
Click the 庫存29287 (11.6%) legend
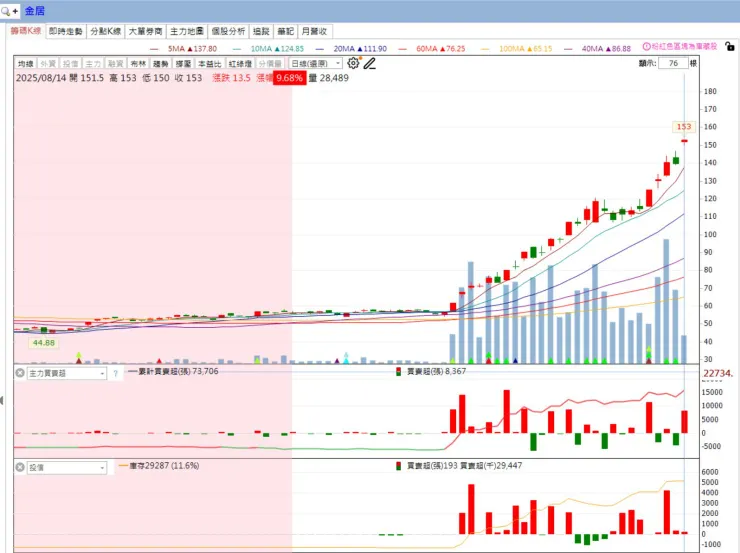point(159,466)
